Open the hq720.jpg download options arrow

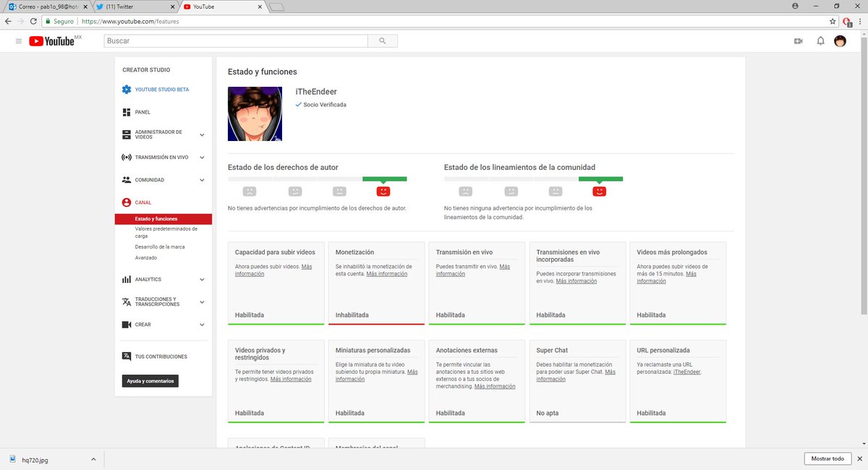(93, 459)
